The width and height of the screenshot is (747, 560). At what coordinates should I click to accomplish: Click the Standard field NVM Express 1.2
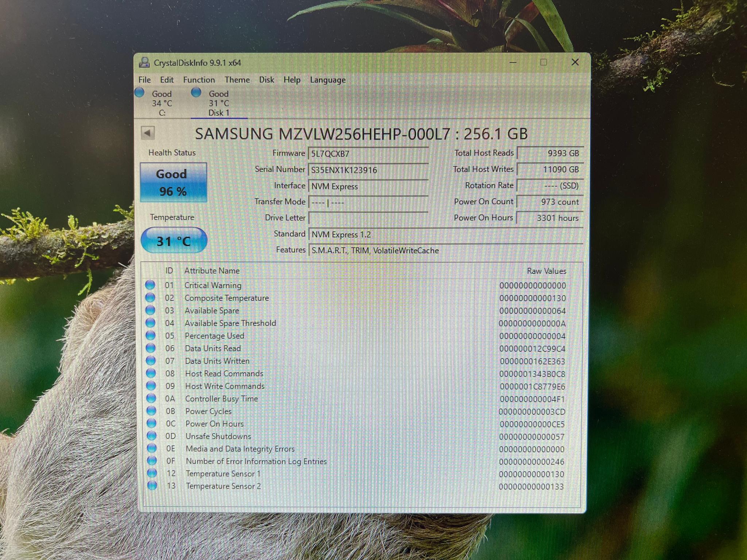(446, 234)
